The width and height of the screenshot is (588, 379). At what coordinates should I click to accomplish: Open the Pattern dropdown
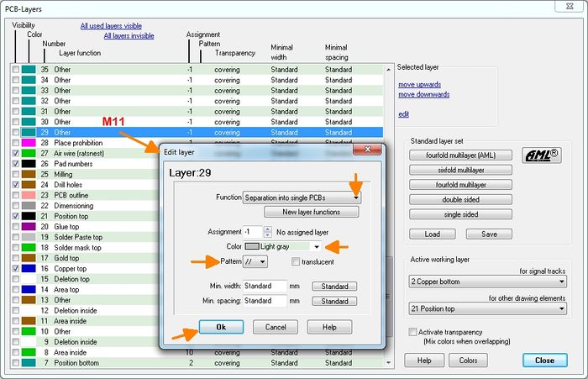click(263, 262)
